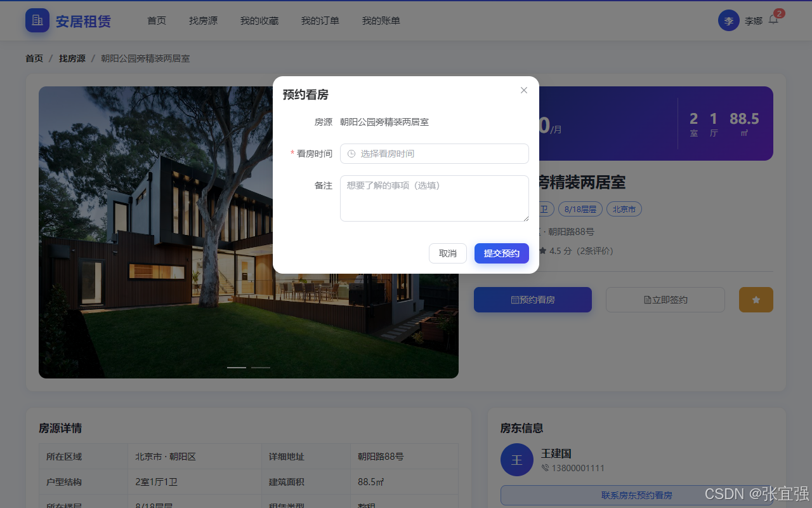The image size is (812, 508).
Task: Click 取消 to dismiss the dialog
Action: coord(448,253)
